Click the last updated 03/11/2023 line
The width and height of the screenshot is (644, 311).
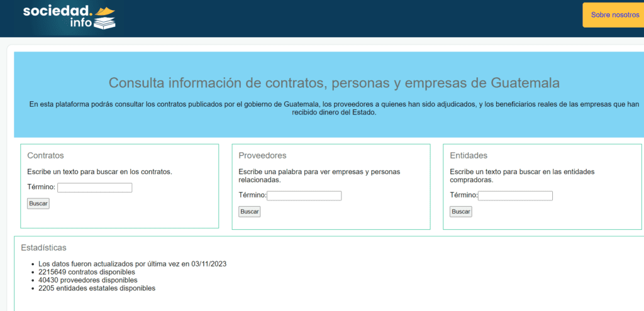(132, 264)
